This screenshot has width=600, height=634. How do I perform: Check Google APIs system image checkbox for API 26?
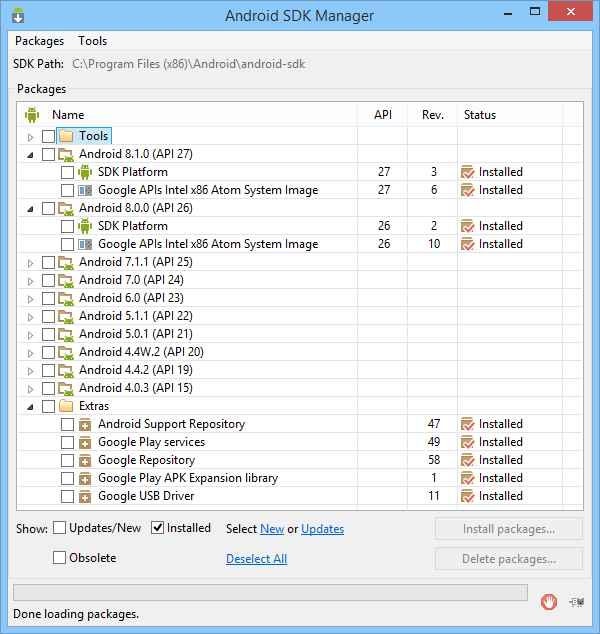click(x=67, y=244)
